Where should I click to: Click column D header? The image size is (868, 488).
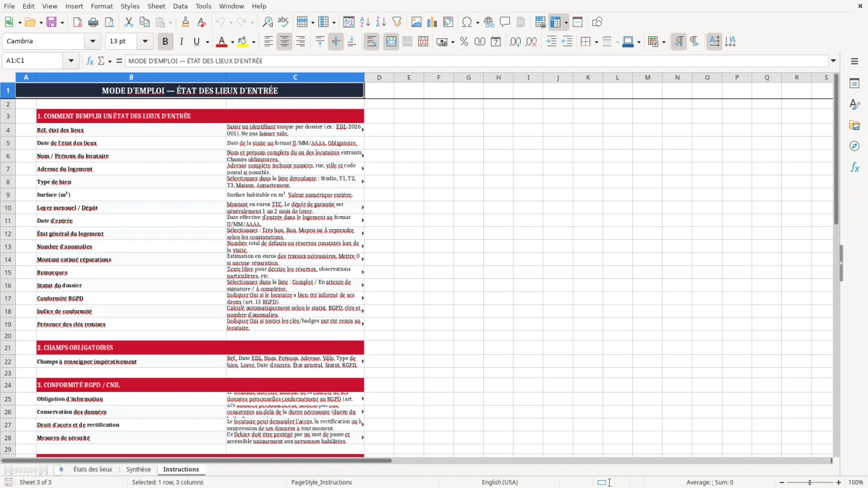coord(379,77)
